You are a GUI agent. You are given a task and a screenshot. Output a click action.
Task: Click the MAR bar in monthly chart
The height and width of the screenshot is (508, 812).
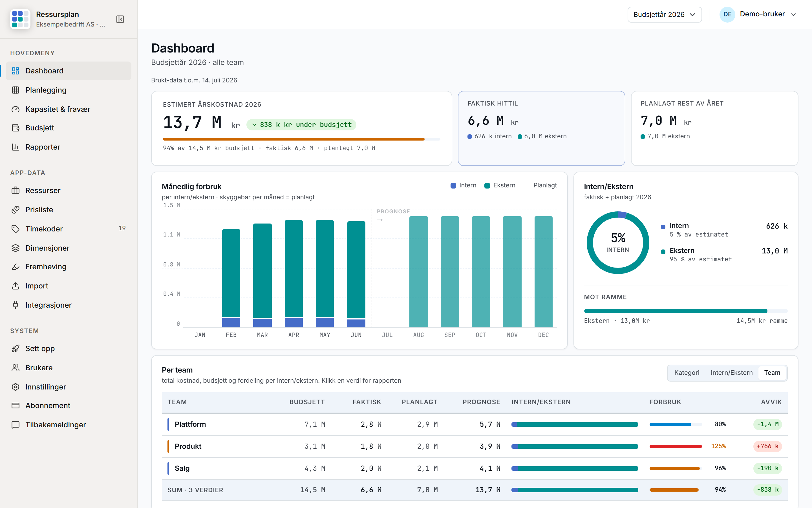click(262, 275)
